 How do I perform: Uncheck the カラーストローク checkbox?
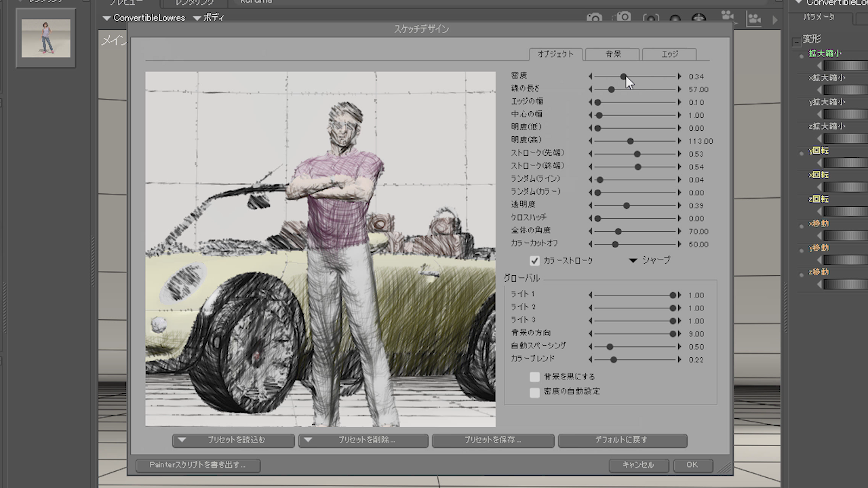[x=534, y=261]
